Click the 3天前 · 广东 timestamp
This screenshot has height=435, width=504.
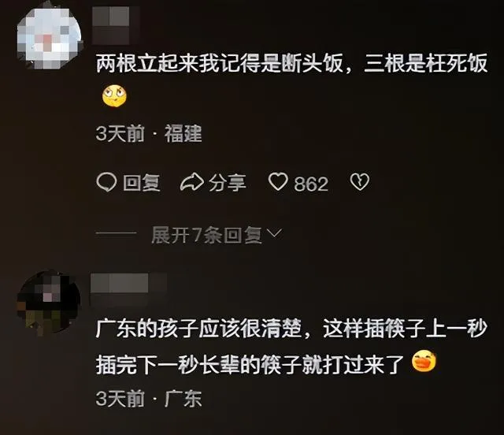[x=149, y=399]
